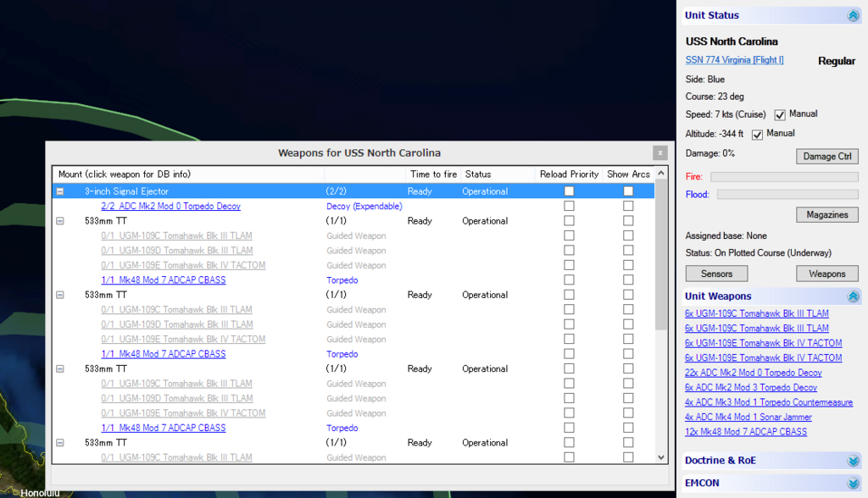Enable Show Arcs for 3-inch Signal Ejector

pyautogui.click(x=628, y=191)
